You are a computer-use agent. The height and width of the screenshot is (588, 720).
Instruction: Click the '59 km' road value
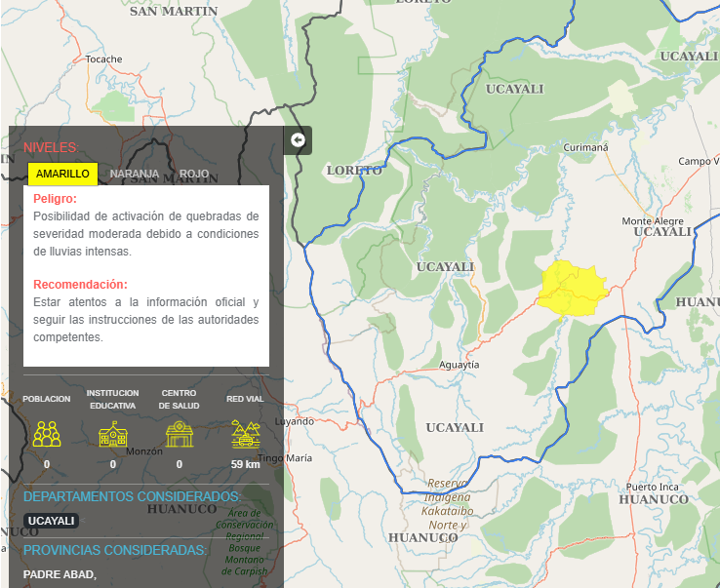pos(245,464)
